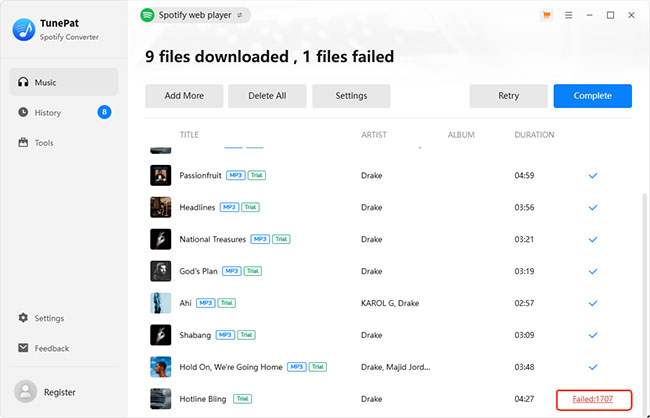The height and width of the screenshot is (418, 650).
Task: Select the Shabang track title
Action: pyautogui.click(x=195, y=335)
